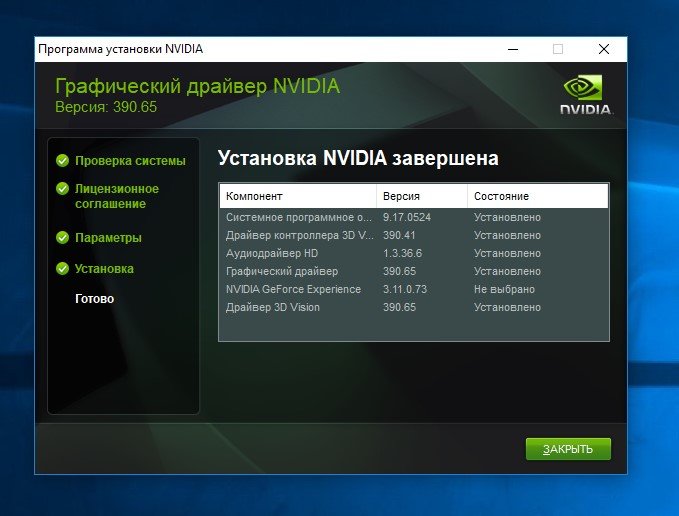This screenshot has width=679, height=516.
Task: Click the green checkmark beside Проверка системы
Action: (x=62, y=161)
